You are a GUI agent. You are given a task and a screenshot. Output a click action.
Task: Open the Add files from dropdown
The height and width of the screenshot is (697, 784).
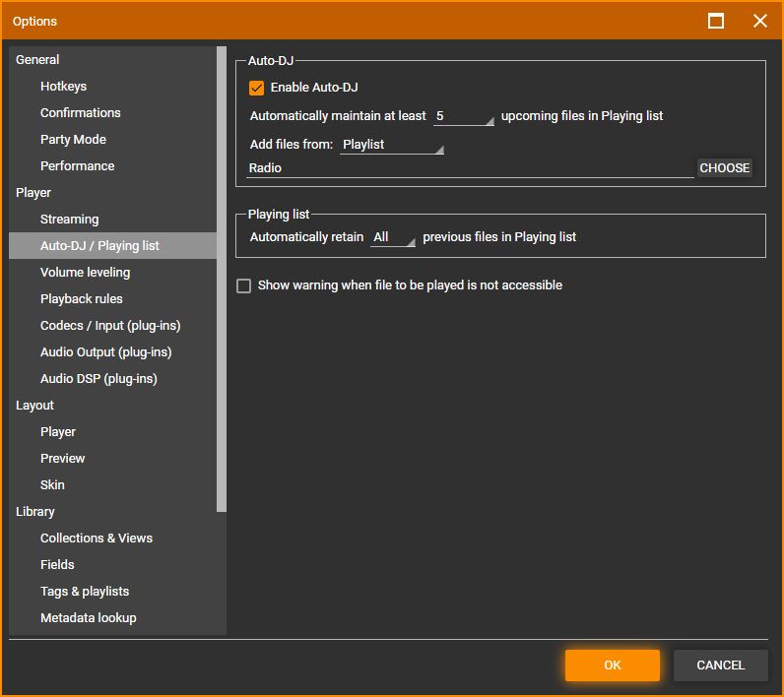(392, 145)
